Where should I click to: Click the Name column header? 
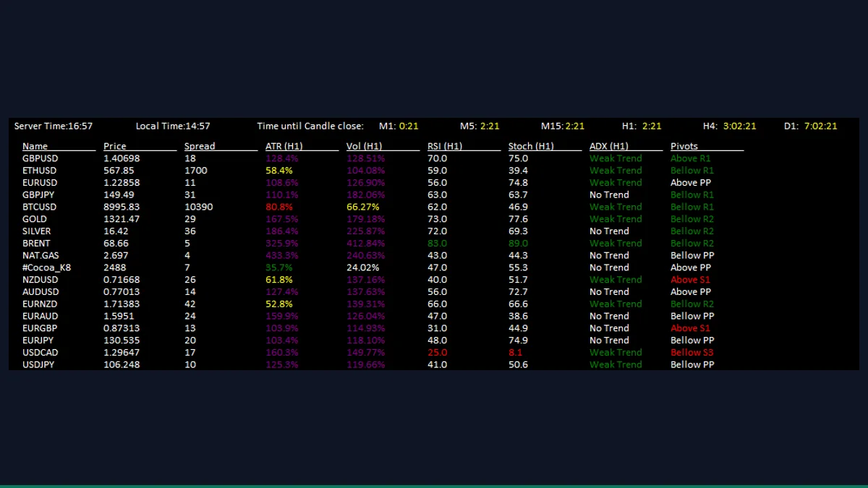click(x=35, y=146)
